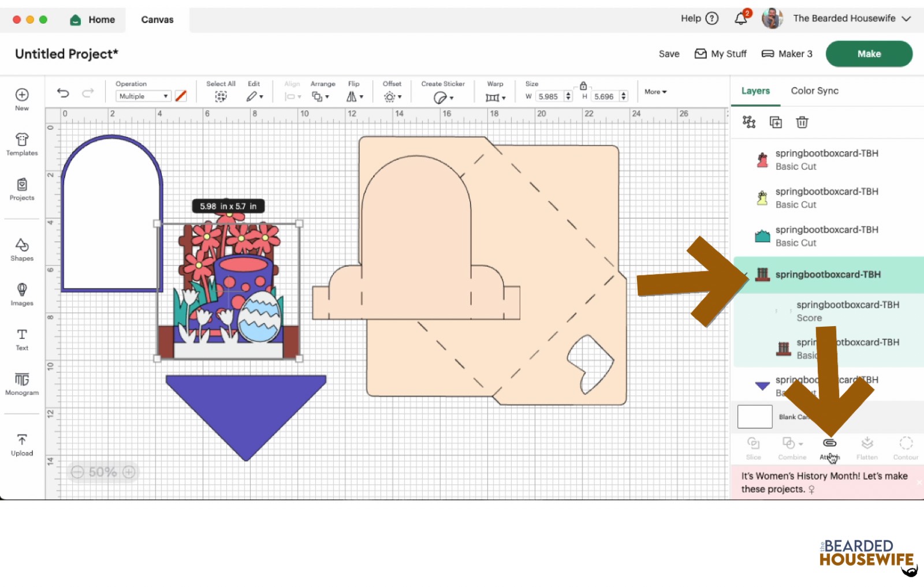The image size is (924, 587).
Task: Click the Attach paperclip icon
Action: (x=829, y=443)
